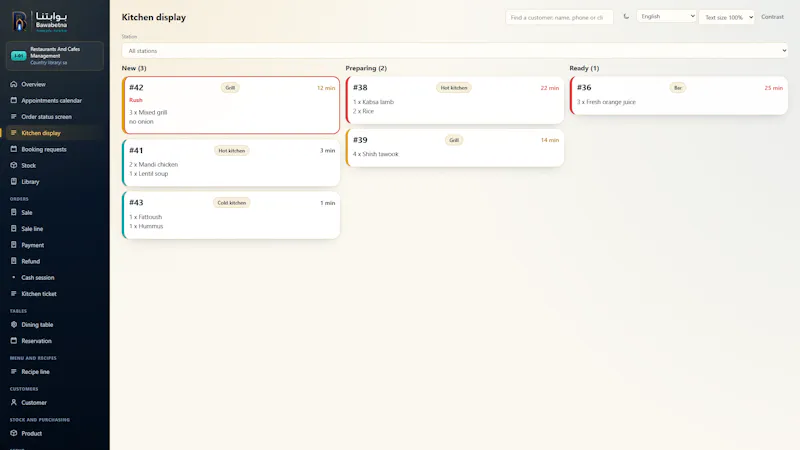The height and width of the screenshot is (450, 800).
Task: Go to Reservation page
Action: [x=55, y=341]
